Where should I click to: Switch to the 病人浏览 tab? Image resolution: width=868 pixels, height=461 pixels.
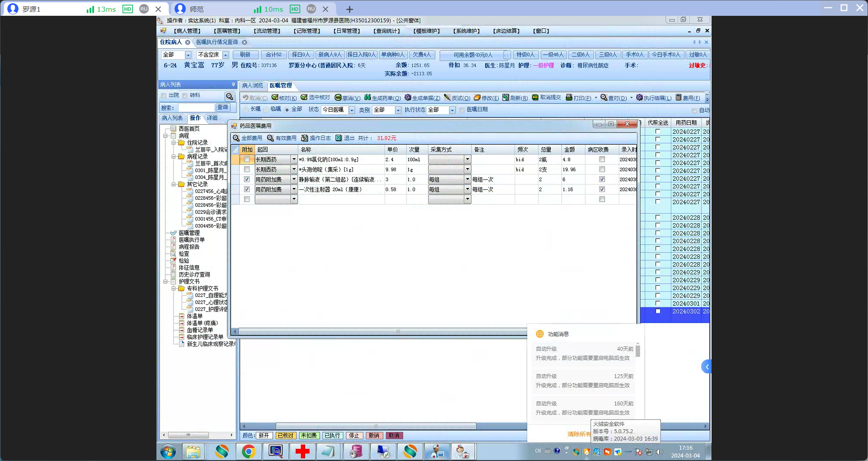(x=252, y=85)
